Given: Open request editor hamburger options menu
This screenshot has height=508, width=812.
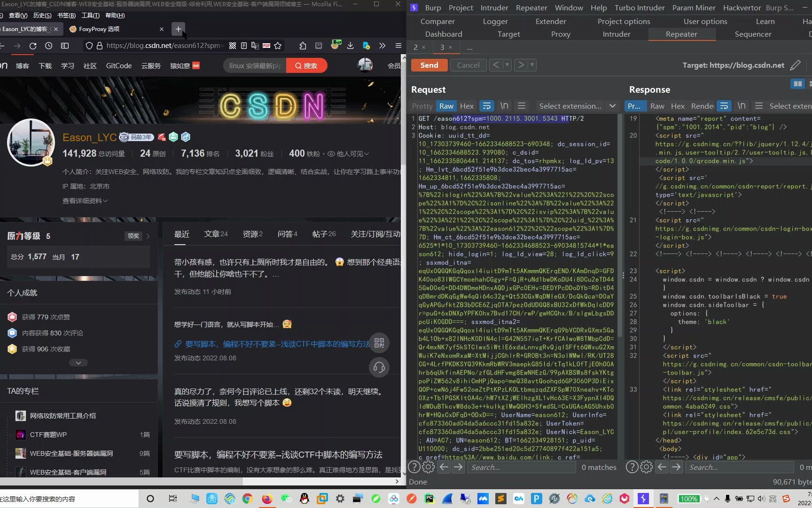Looking at the screenshot, I should click(522, 106).
